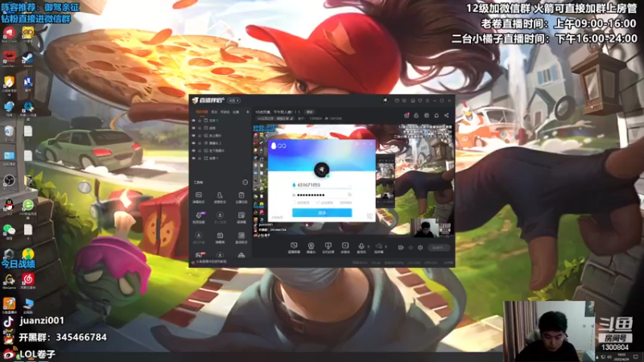Image resolution: width=644 pixels, height=362 pixels.
Task: Click 修改 to edit the stream title
Action: coord(310,112)
